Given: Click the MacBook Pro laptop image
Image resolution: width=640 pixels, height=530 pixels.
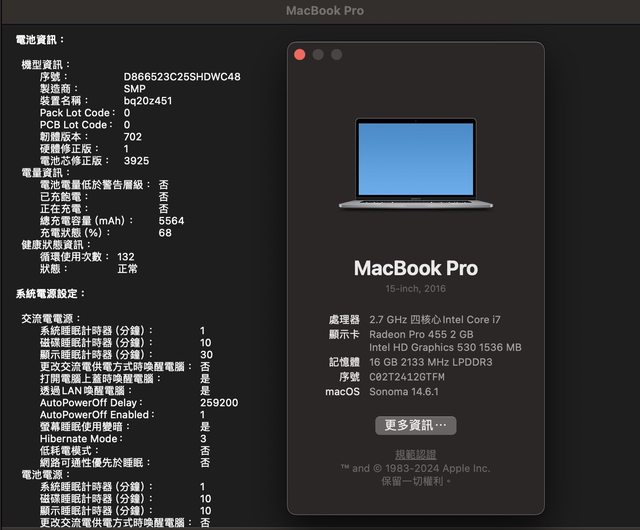Looking at the screenshot, I should tap(415, 164).
